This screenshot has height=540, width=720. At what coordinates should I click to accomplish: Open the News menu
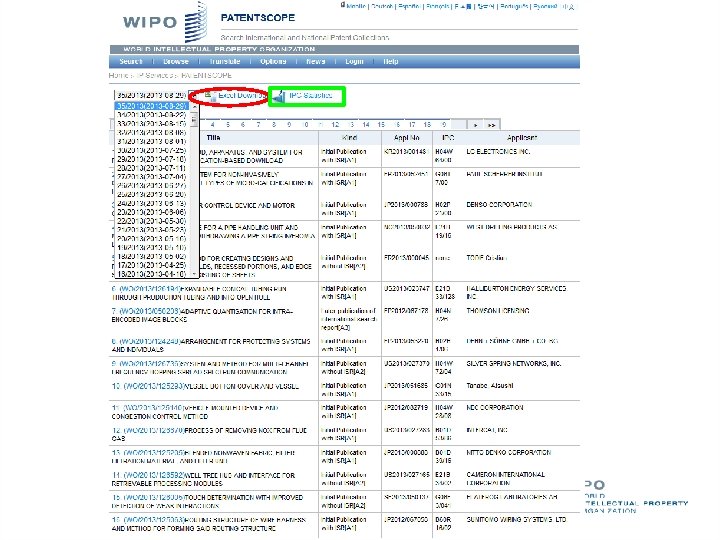[315, 62]
